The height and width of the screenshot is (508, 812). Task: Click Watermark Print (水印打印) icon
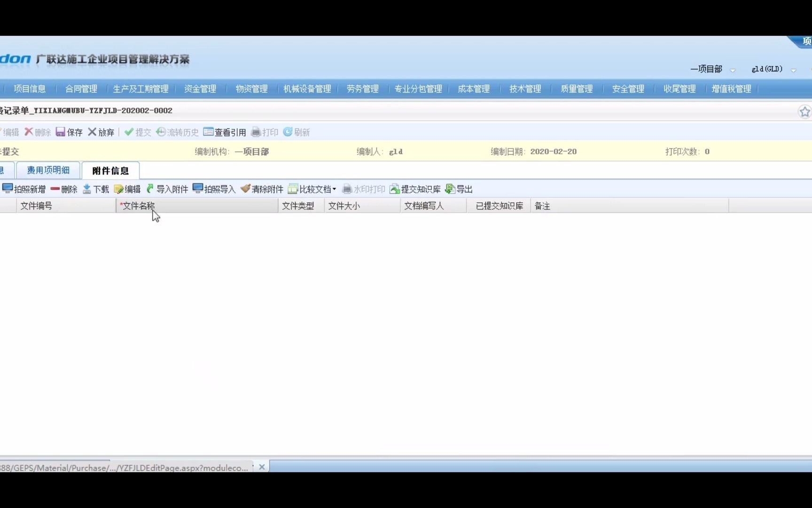[347, 189]
